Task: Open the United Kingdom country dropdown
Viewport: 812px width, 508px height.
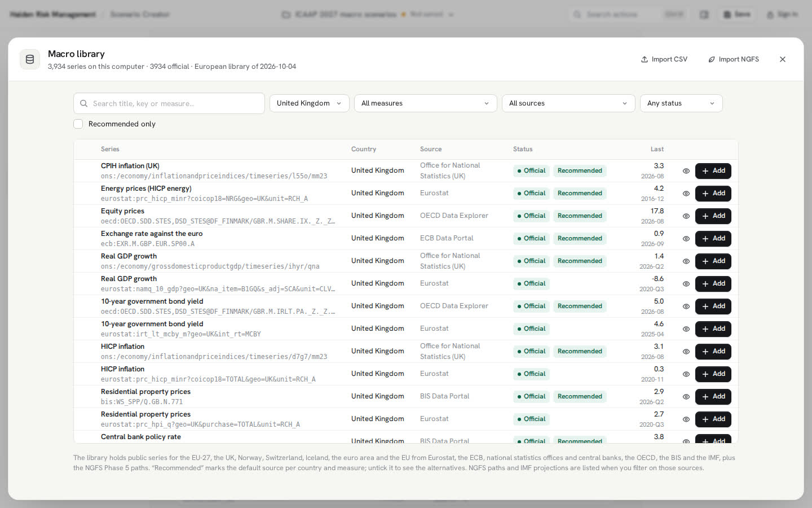Action: (309, 103)
